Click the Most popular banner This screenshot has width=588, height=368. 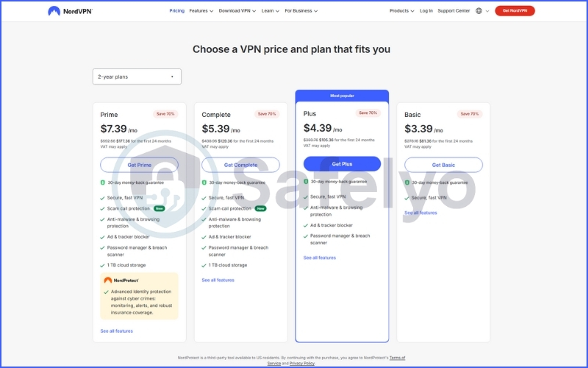click(x=342, y=96)
